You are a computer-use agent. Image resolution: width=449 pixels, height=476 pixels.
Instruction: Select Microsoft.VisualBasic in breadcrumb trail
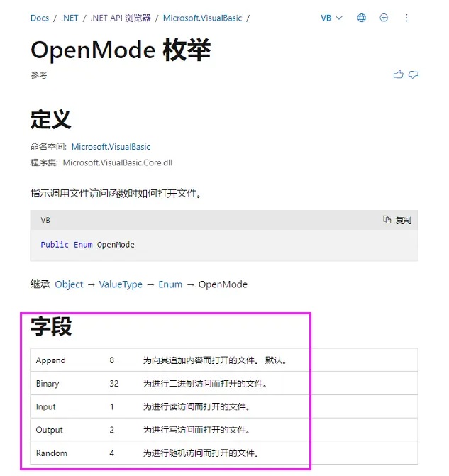[x=203, y=18]
